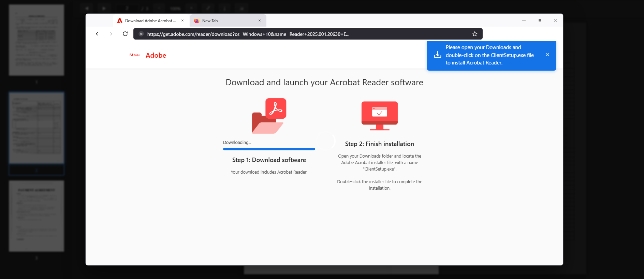The height and width of the screenshot is (279, 644).
Task: Maximize the browser window
Action: coord(540,20)
